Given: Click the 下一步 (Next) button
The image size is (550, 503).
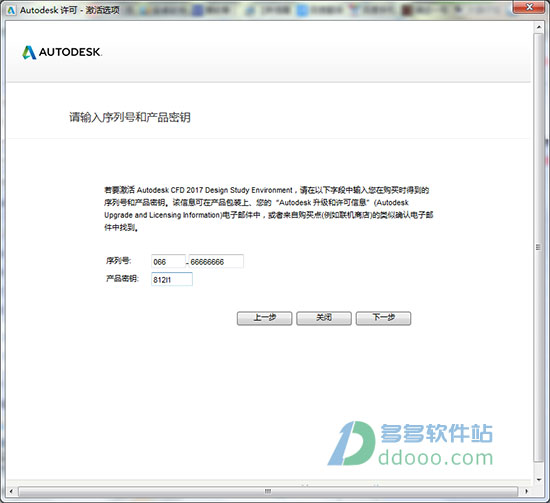Looking at the screenshot, I should [383, 318].
